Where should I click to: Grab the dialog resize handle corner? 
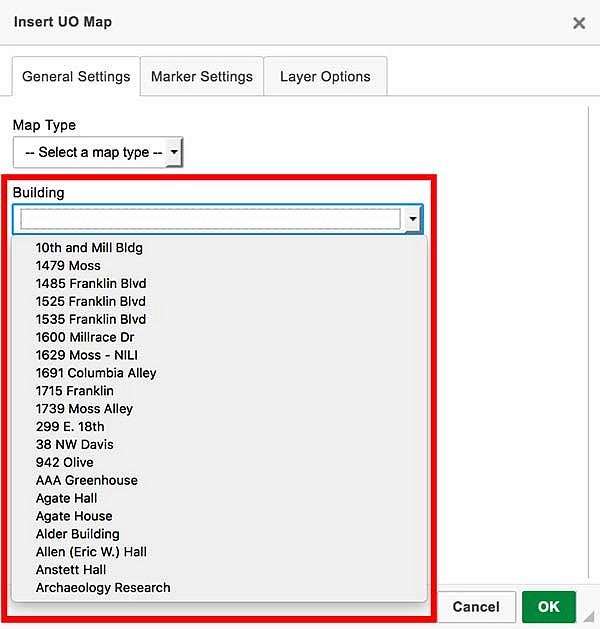pos(589,617)
